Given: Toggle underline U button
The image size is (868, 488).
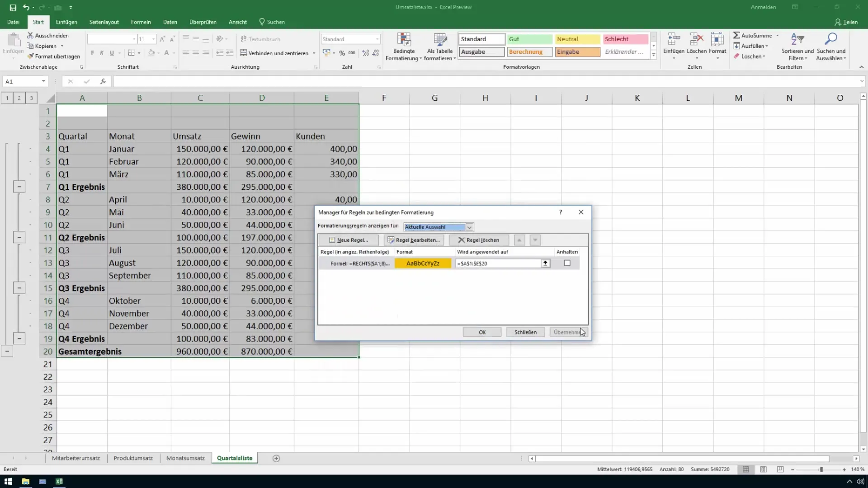Looking at the screenshot, I should point(112,53).
